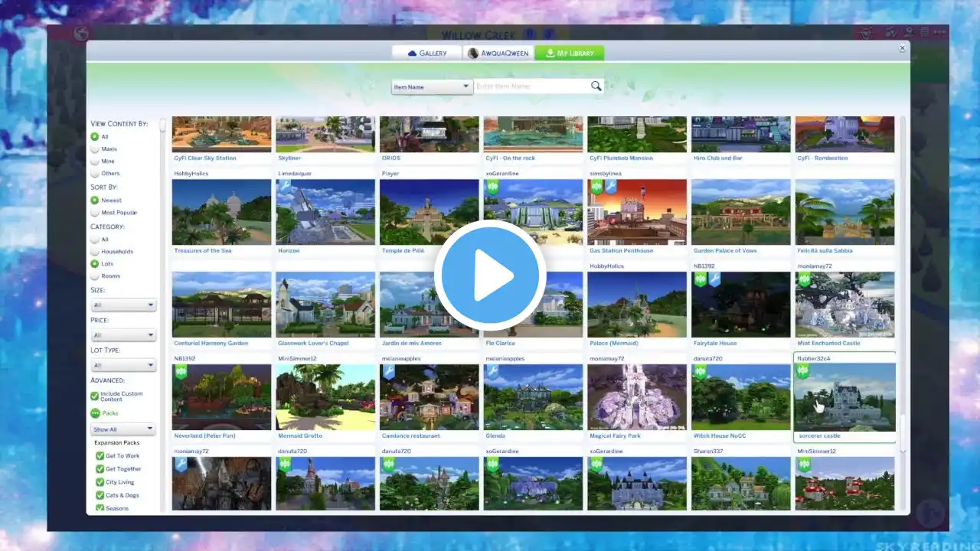Viewport: 980px width, 551px height.
Task: Switch to the Gallery tab
Action: click(x=426, y=53)
